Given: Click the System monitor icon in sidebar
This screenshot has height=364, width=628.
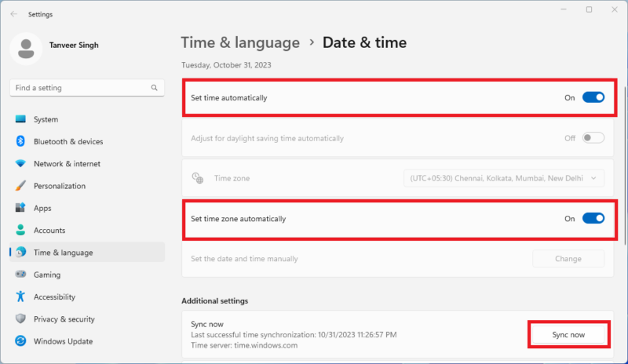Looking at the screenshot, I should [20, 119].
